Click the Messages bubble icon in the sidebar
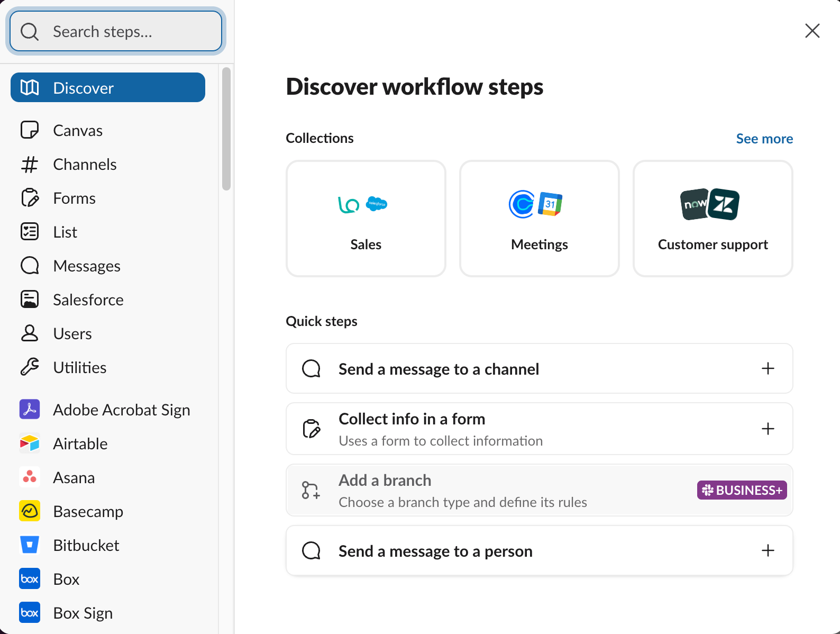Screen dimensions: 840x634 pos(30,266)
